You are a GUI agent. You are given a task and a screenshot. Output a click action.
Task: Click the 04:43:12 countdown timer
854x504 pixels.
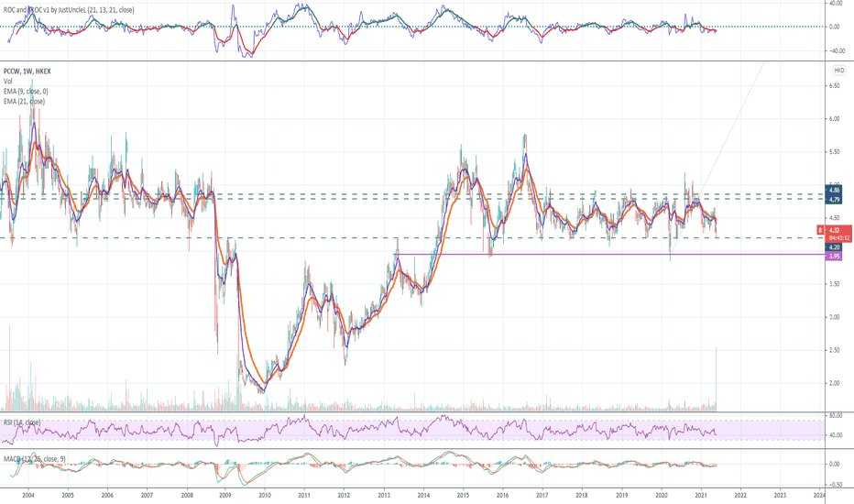839,238
